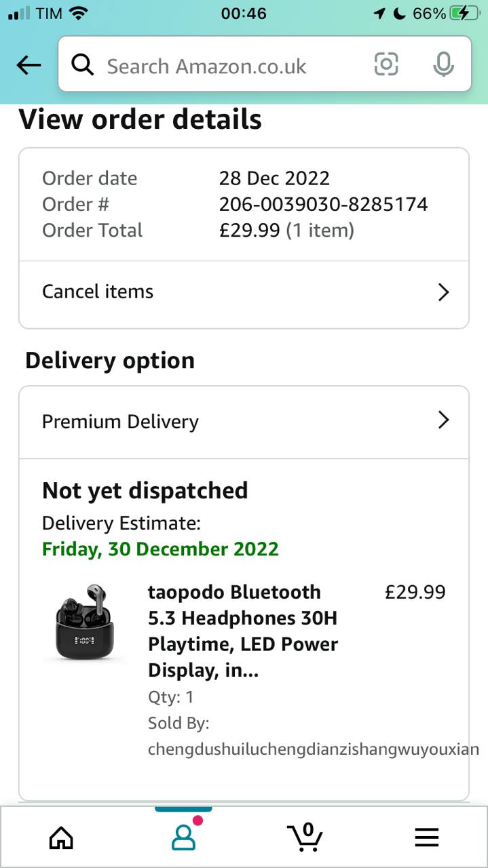The image size is (488, 868).
Task: Tap the search magnifier icon
Action: pos(83,66)
